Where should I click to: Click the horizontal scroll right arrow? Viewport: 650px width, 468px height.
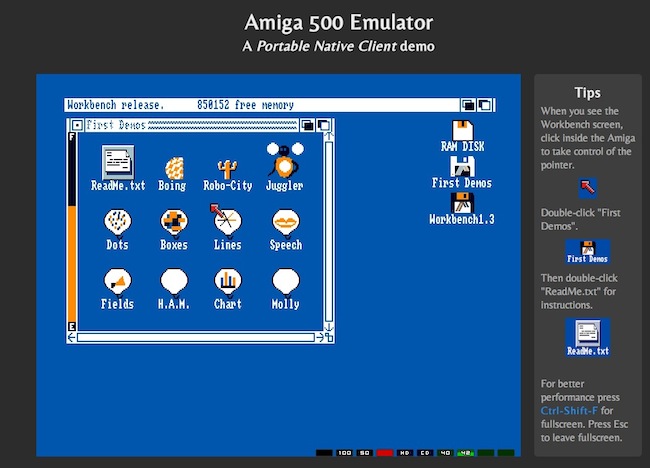[320, 337]
